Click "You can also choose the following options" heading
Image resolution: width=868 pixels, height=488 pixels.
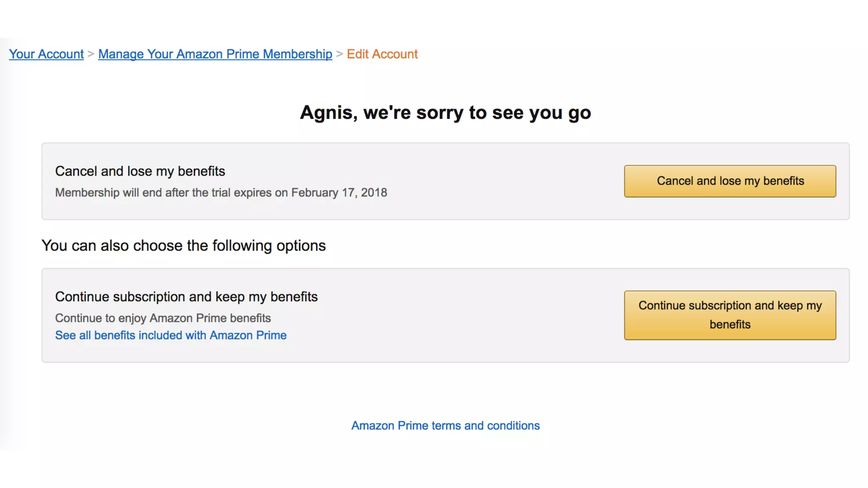click(184, 246)
